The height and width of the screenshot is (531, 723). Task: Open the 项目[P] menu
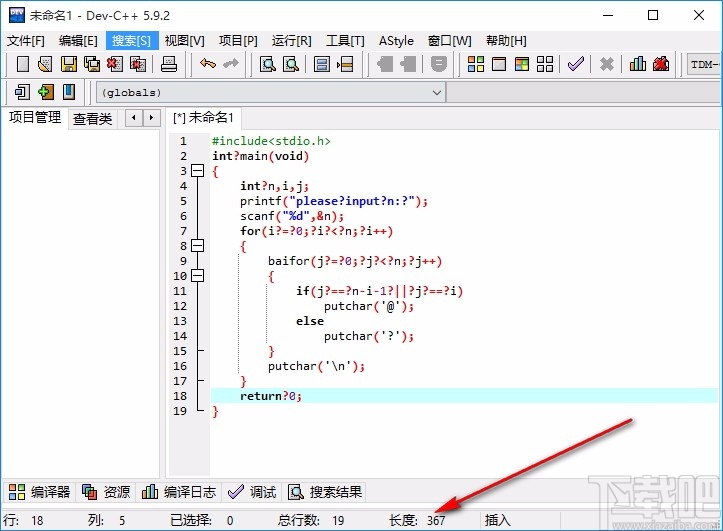(x=238, y=41)
